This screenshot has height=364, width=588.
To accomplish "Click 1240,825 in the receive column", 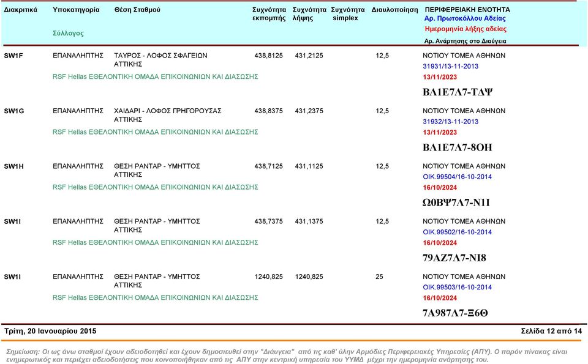I will click(x=309, y=277).
